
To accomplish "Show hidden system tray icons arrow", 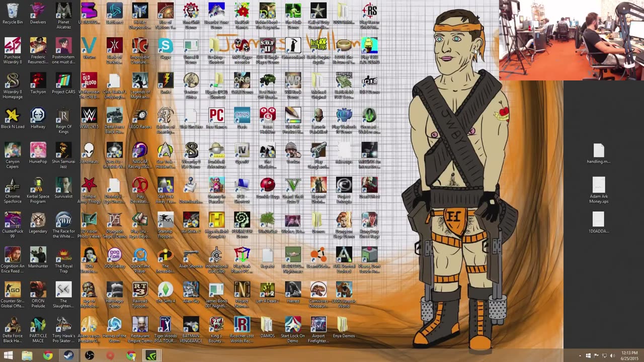I will [x=580, y=355].
